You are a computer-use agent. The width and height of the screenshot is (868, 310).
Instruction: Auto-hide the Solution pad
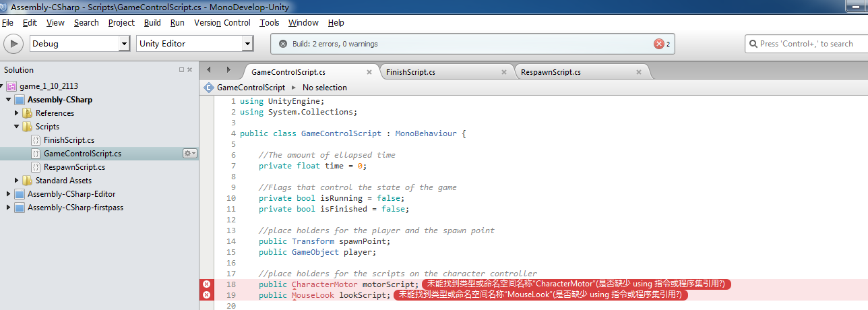click(x=181, y=70)
